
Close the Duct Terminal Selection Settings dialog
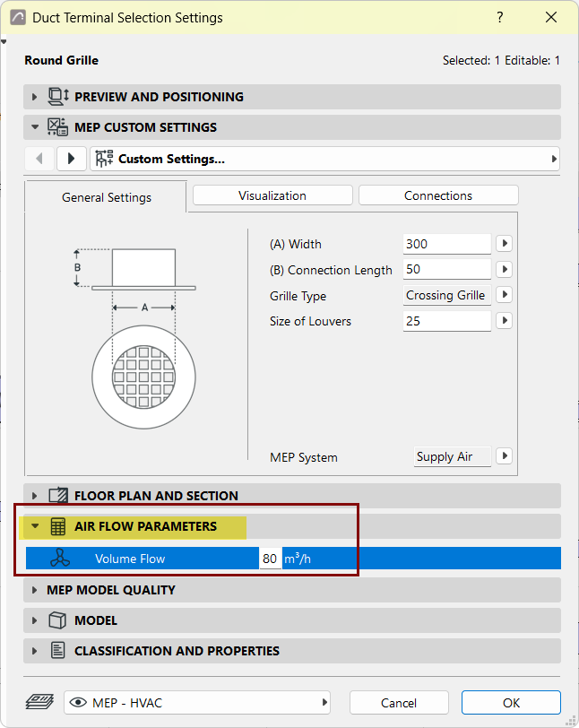pyautogui.click(x=551, y=17)
